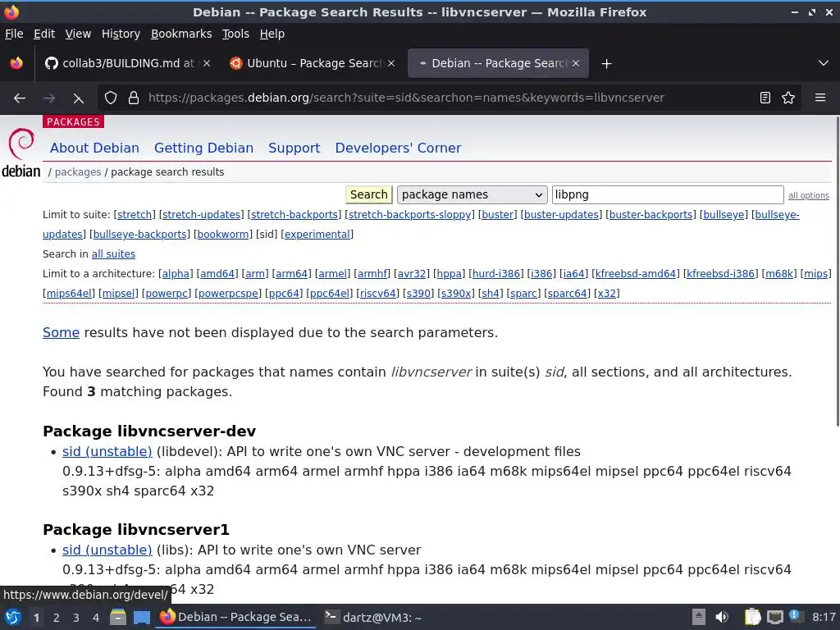Image resolution: width=840 pixels, height=630 pixels.
Task: Close the Debian Package Search tab
Action: [576, 63]
